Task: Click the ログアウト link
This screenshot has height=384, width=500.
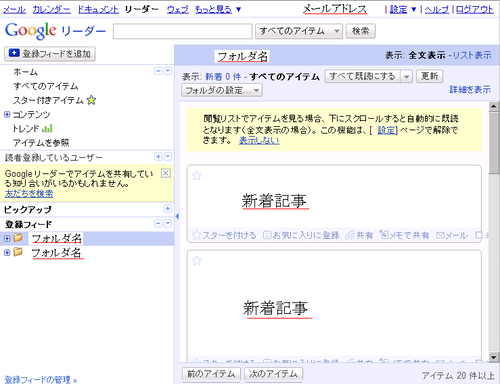Action: point(474,9)
